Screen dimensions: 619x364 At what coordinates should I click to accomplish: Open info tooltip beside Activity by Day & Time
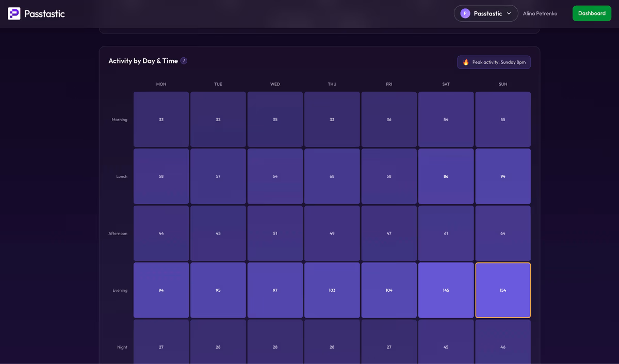(x=184, y=61)
